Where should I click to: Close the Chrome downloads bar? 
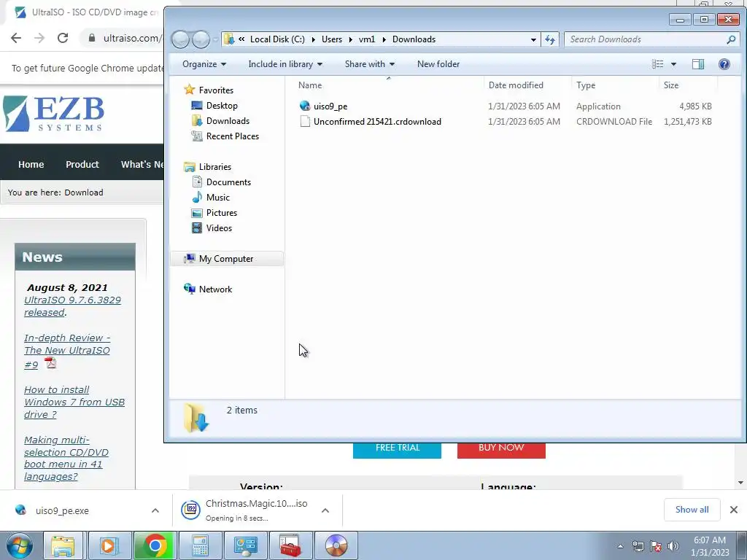pos(734,510)
